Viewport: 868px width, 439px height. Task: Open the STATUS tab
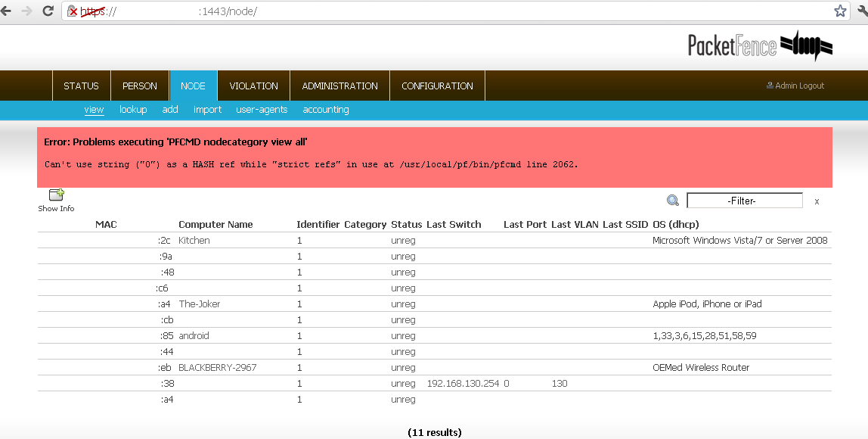pos(81,86)
